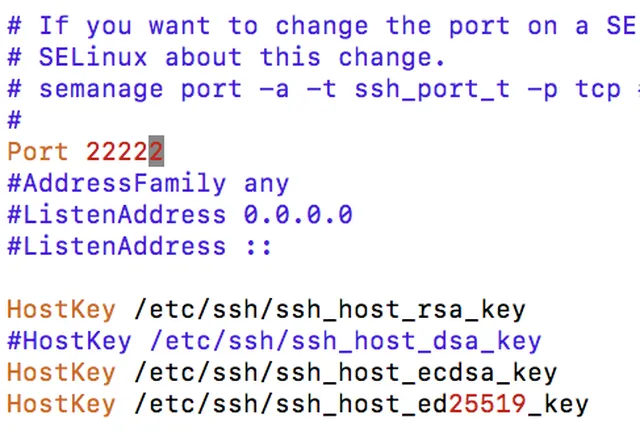The height and width of the screenshot is (436, 640).
Task: Click the #AddressFamily any comment line
Action: point(148,184)
